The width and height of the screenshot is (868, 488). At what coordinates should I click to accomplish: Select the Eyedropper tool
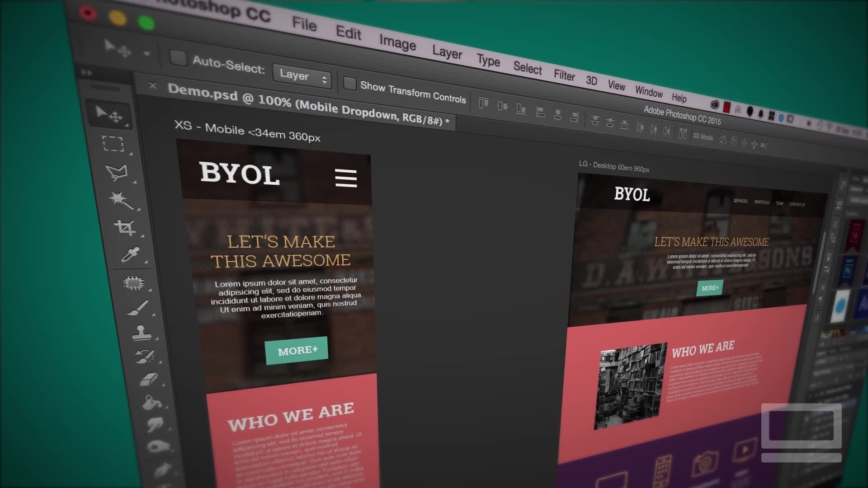click(x=130, y=255)
